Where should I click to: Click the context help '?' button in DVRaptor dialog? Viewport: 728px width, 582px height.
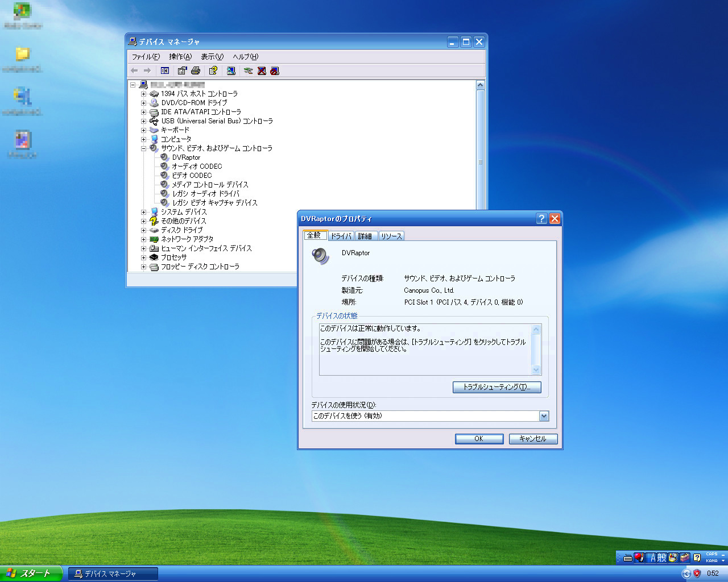(541, 219)
